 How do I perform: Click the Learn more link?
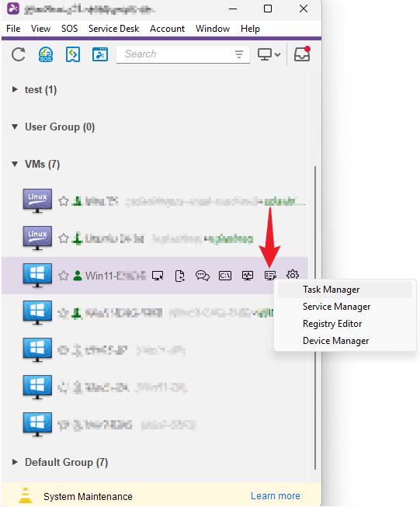[276, 495]
